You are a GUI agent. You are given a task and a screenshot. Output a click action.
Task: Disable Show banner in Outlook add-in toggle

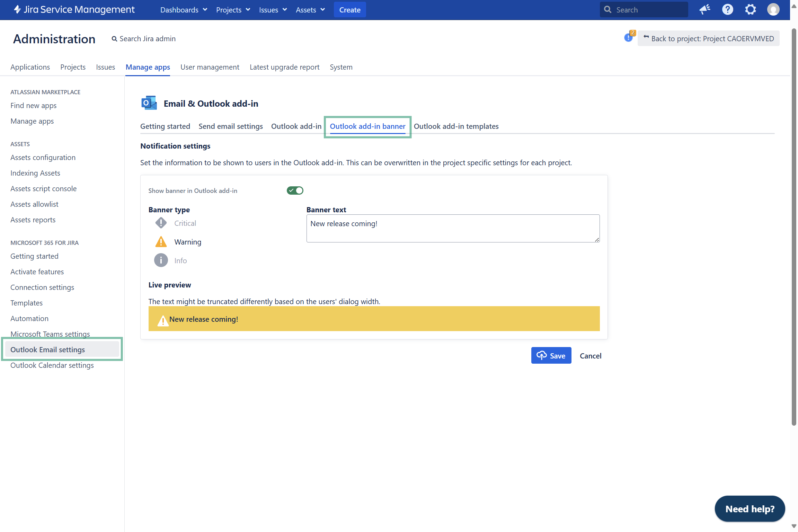click(x=295, y=190)
